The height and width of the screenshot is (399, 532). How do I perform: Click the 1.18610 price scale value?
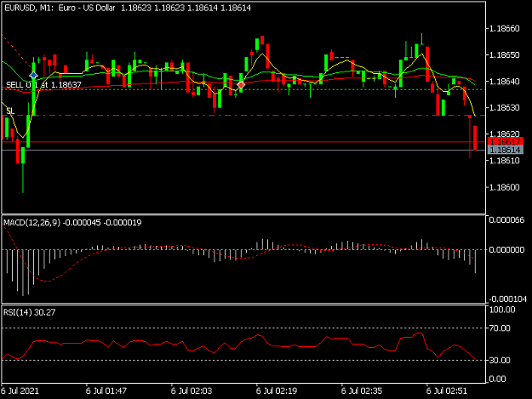pyautogui.click(x=505, y=160)
